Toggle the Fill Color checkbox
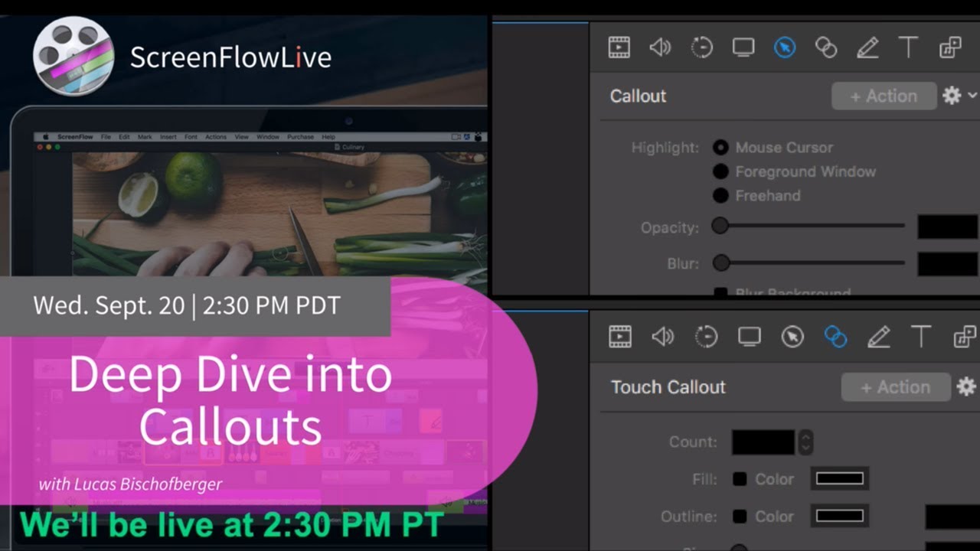The width and height of the screenshot is (980, 551). [740, 479]
